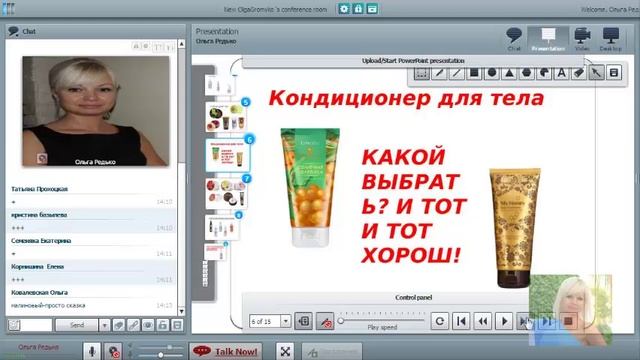Image resolution: width=640 pixels, height=360 pixels.
Task: Open the 6 of 15 slide dropdown
Action: pyautogui.click(x=286, y=321)
